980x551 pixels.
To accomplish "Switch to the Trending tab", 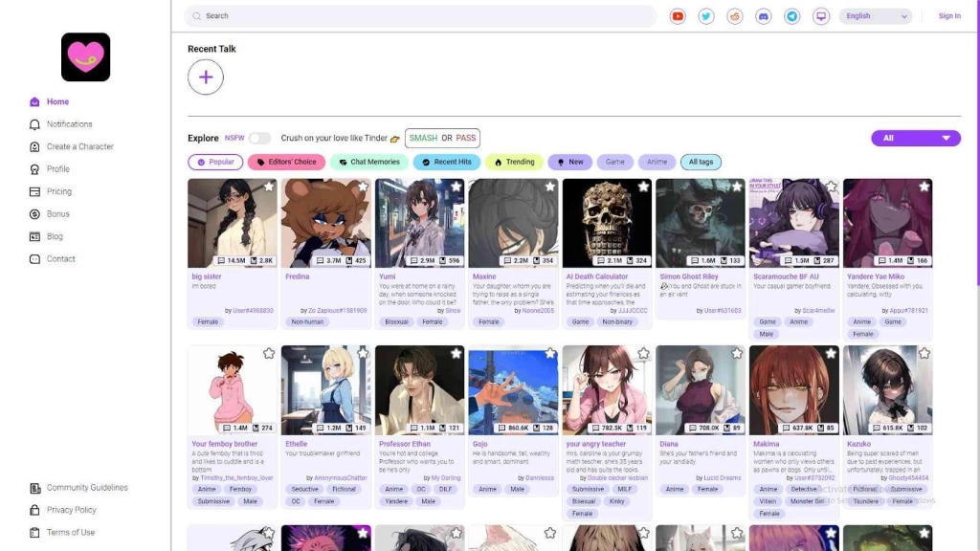I will (513, 162).
